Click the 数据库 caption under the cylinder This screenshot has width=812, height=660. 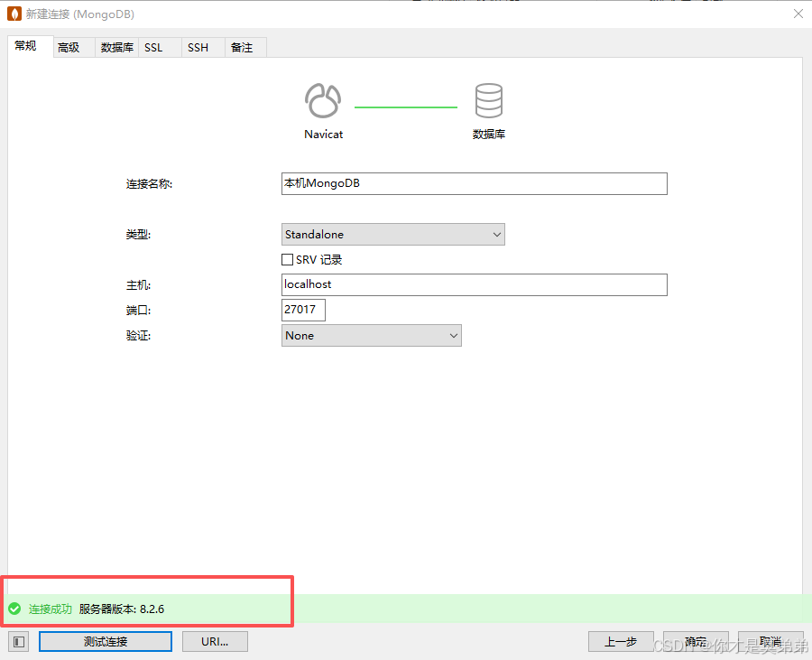(x=489, y=135)
